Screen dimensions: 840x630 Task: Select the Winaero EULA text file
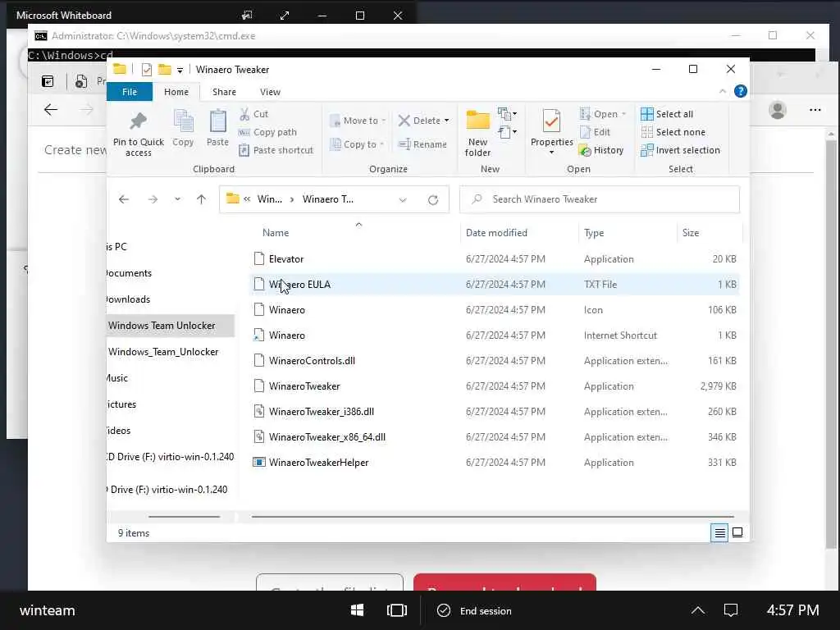(495, 285)
